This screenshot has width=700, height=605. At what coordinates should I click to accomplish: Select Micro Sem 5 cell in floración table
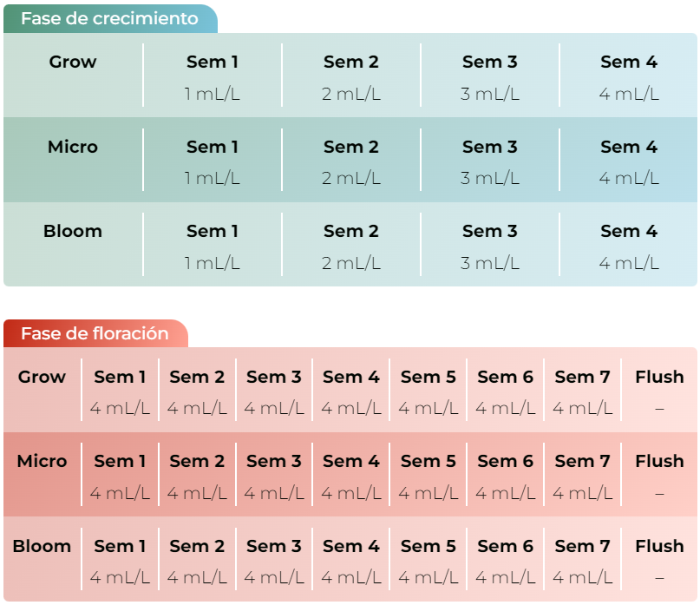[429, 475]
